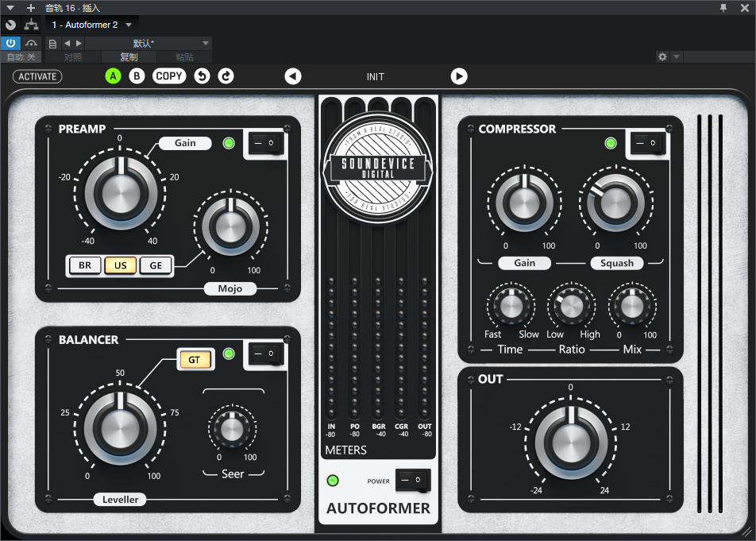
Task: Click the automation curve icon
Action: (x=31, y=43)
